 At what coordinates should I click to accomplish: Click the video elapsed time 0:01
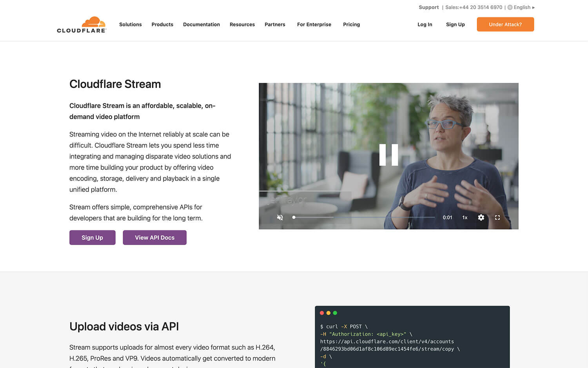pyautogui.click(x=447, y=217)
